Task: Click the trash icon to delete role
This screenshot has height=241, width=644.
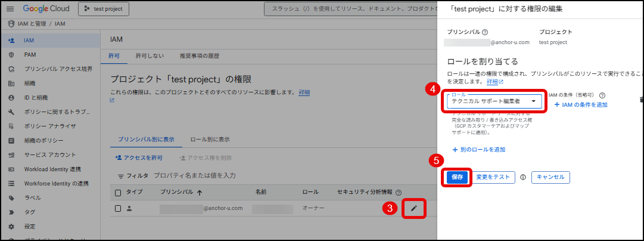Action: pos(641,100)
